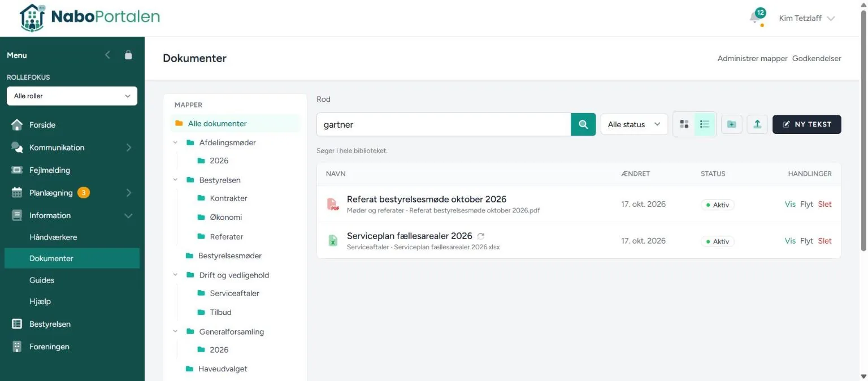The width and height of the screenshot is (868, 381).
Task: Click the sync icon beside Serviceplan fællesarealer 2026
Action: pyautogui.click(x=481, y=236)
